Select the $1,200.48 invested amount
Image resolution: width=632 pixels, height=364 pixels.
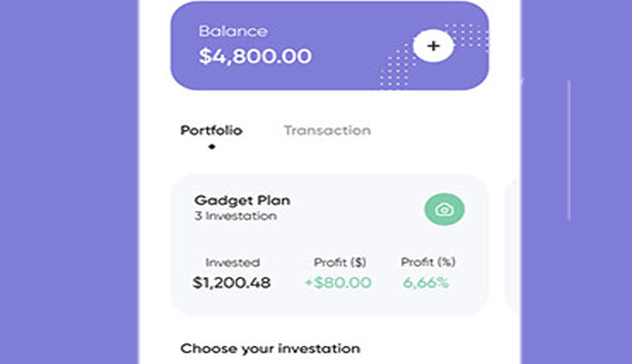pos(232,282)
